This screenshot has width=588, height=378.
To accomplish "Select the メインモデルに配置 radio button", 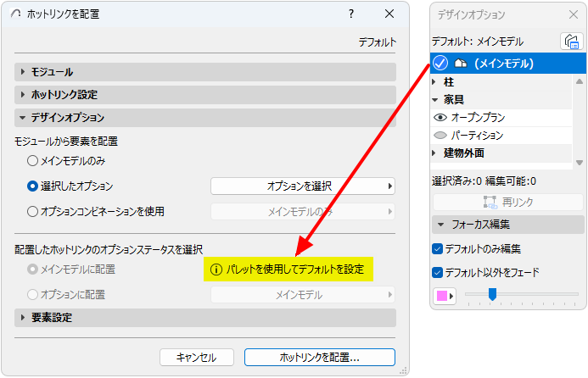I will coord(32,270).
